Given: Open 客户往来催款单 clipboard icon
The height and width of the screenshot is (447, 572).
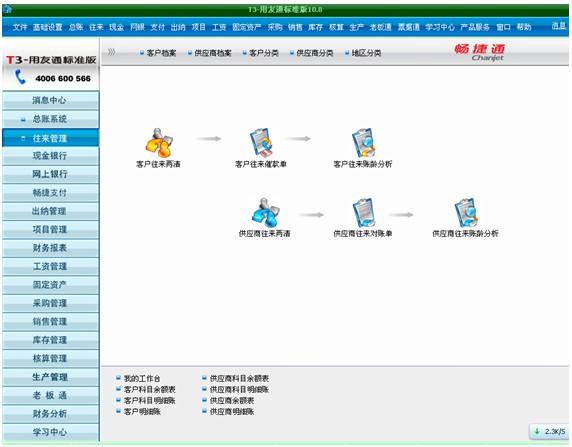Looking at the screenshot, I should pyautogui.click(x=260, y=143).
